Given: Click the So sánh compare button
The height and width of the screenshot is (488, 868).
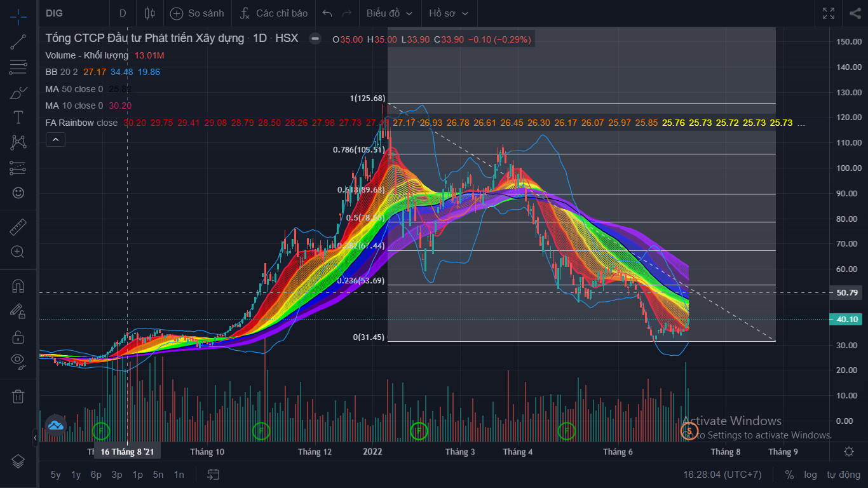Looking at the screenshot, I should pos(197,13).
